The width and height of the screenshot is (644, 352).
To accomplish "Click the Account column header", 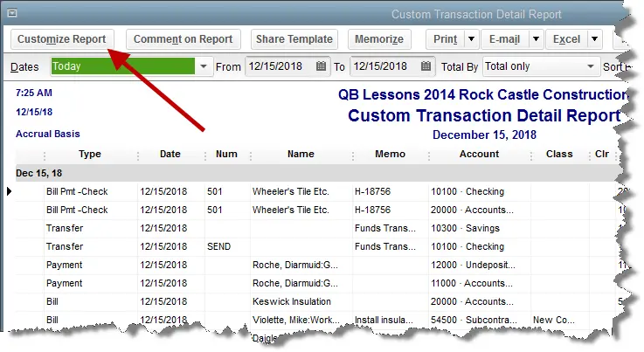I will (x=478, y=155).
